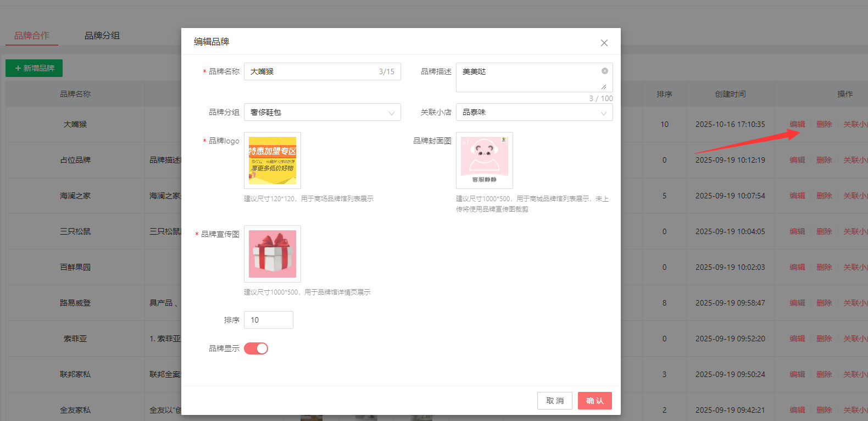Screen dimensions: 868x421
Task: Close the edit brand dialog with X icon
Action: pyautogui.click(x=604, y=43)
